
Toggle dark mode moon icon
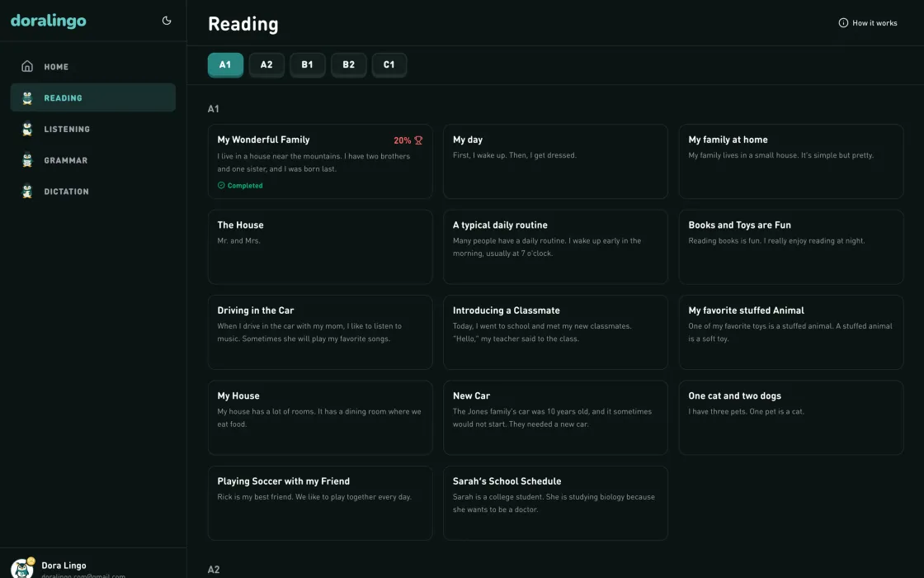tap(167, 21)
